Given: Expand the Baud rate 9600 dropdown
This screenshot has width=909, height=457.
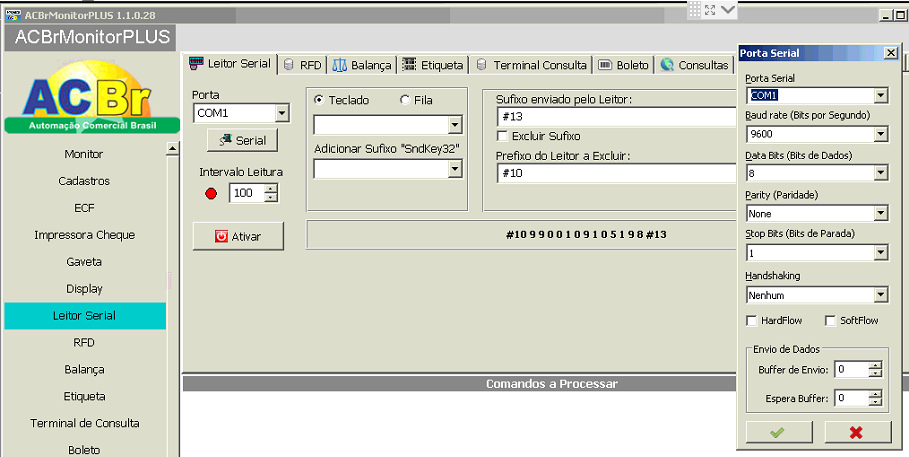Looking at the screenshot, I should pos(881,134).
